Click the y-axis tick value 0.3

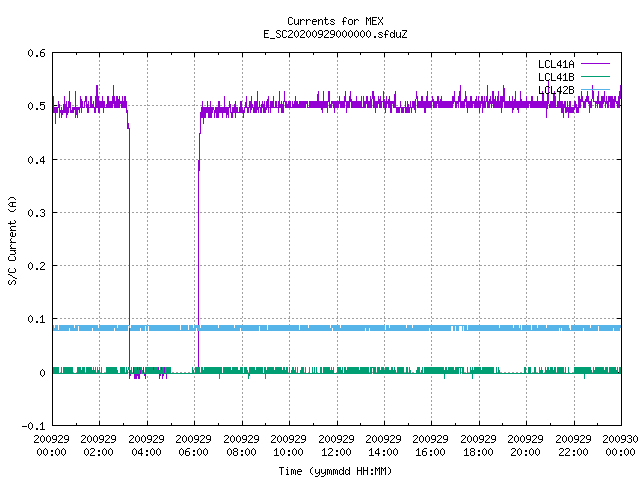point(36,213)
